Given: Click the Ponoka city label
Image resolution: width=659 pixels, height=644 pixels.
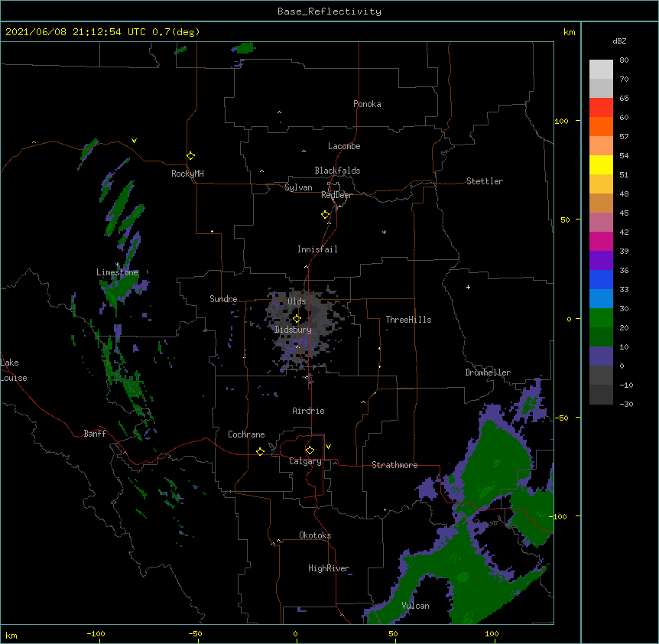Looking at the screenshot, I should pos(367,104).
